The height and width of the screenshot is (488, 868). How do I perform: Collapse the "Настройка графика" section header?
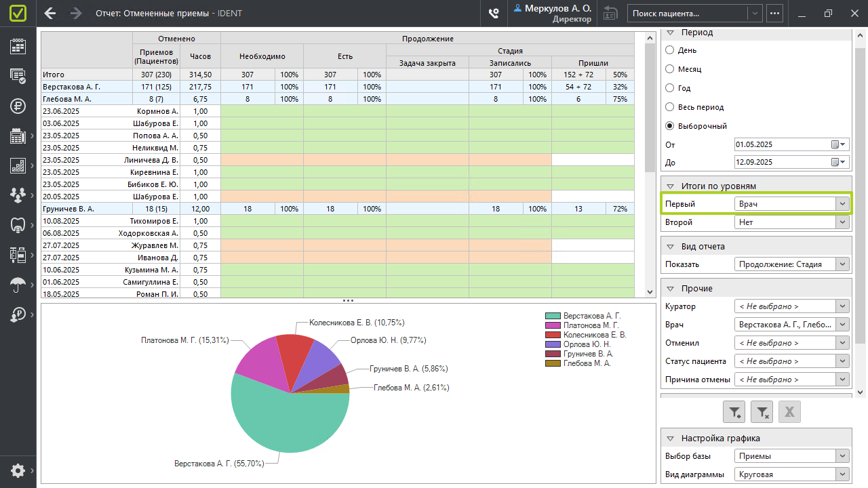(671, 439)
